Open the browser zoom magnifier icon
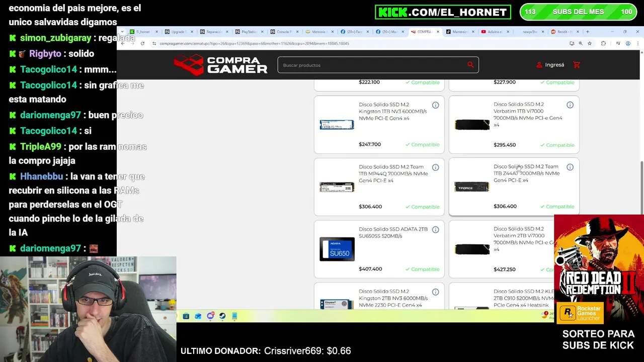This screenshot has height=362, width=644. click(x=581, y=43)
